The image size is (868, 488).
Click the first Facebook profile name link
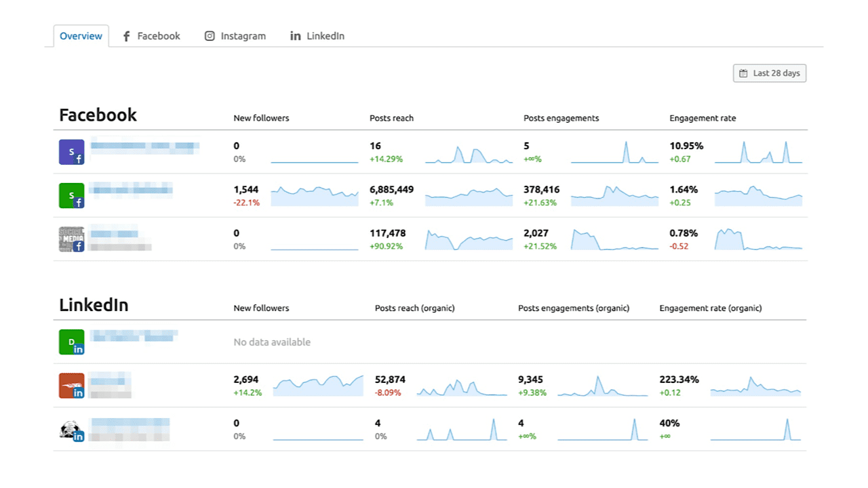144,146
